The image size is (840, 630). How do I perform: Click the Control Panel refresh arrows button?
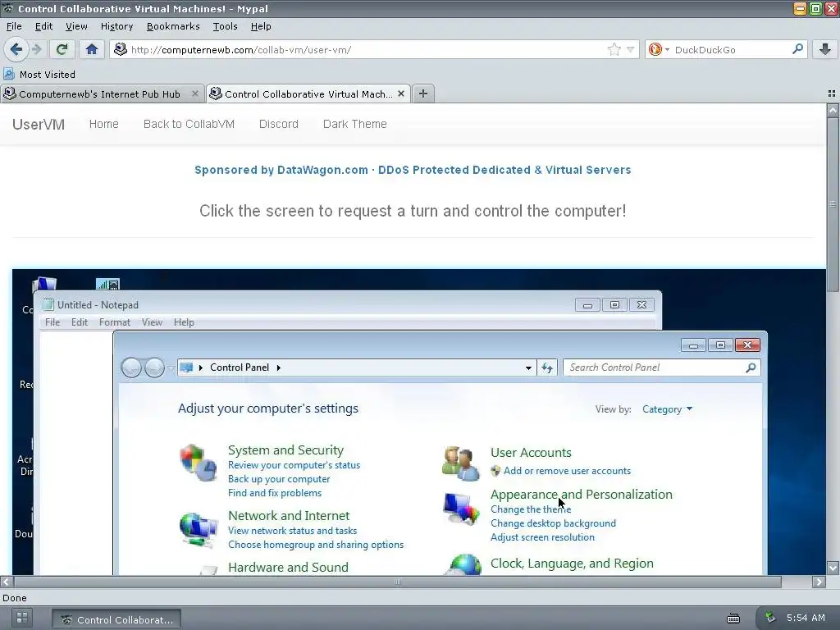point(547,367)
